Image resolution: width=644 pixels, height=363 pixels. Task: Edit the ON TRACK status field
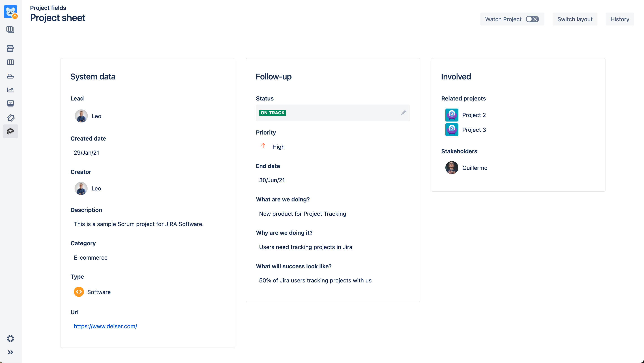(273, 113)
